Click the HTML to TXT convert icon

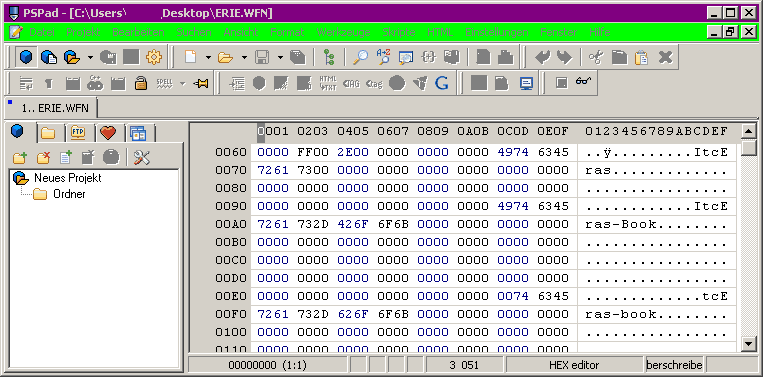tap(328, 84)
